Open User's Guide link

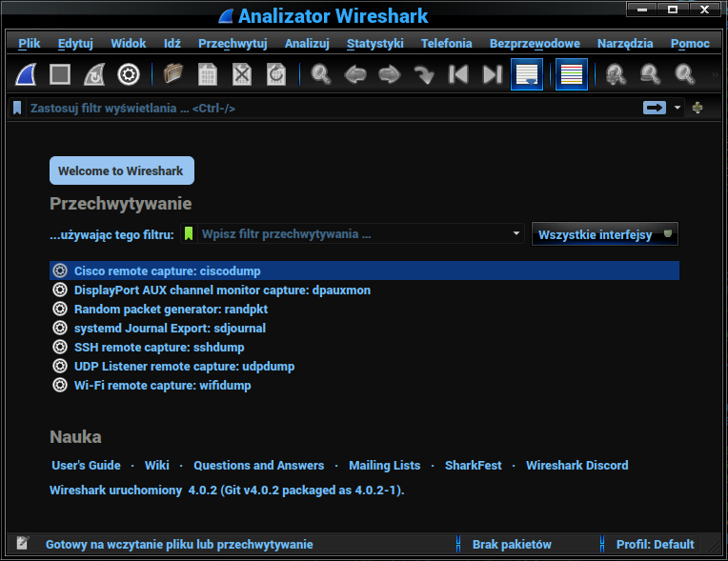click(x=86, y=466)
